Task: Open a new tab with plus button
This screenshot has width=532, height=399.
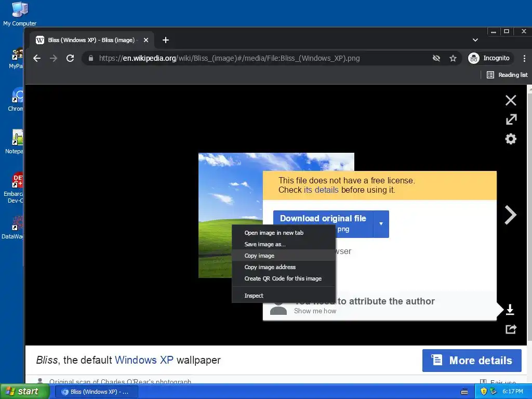Action: [x=166, y=40]
